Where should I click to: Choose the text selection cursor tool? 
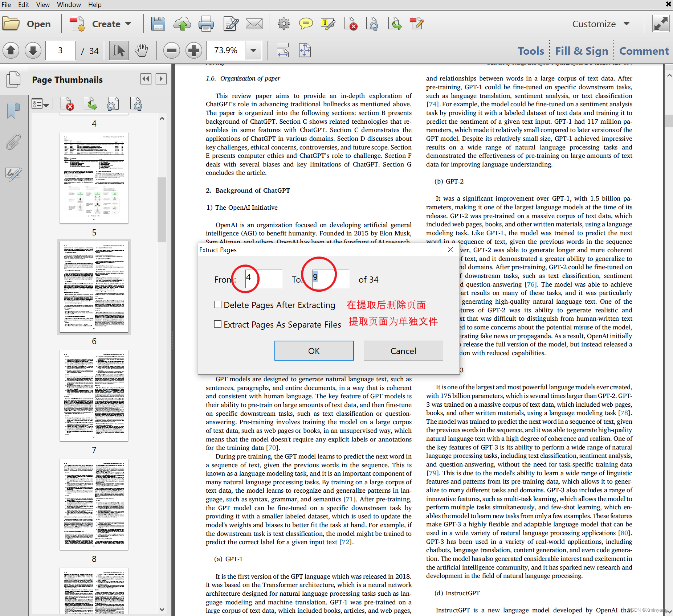(119, 50)
